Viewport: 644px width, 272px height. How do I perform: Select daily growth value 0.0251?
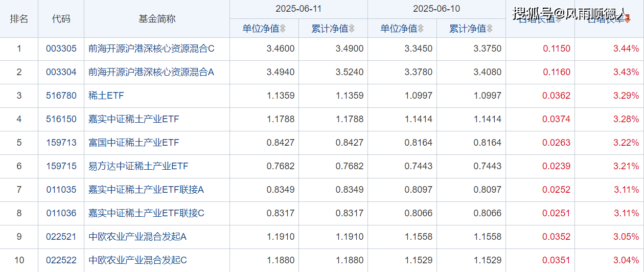pos(557,214)
